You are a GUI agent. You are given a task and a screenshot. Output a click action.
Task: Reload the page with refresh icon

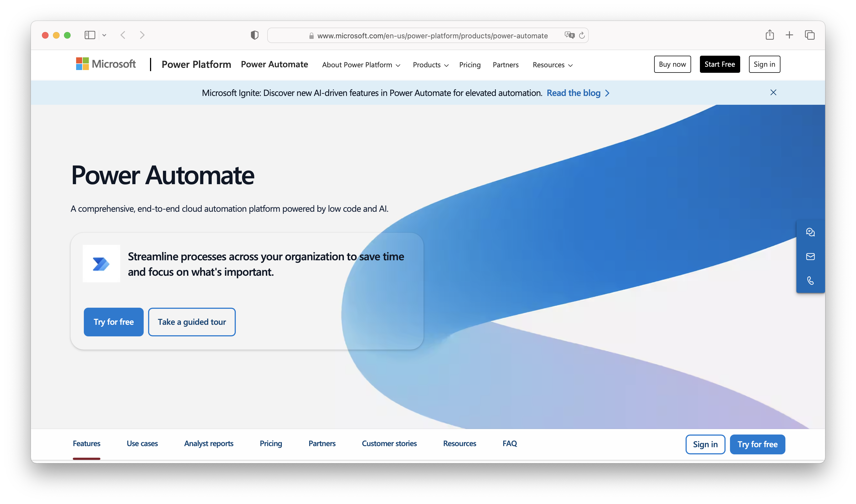tap(582, 35)
